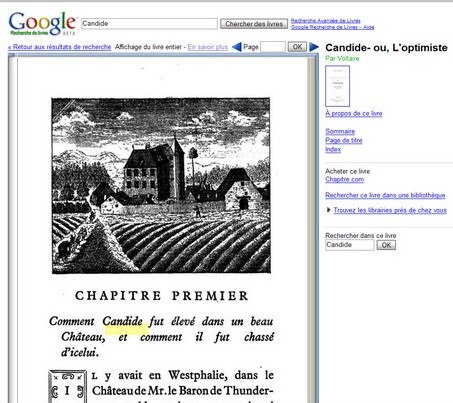Open Google Recherche de livres logo
The height and width of the screenshot is (403, 453).
point(43,24)
